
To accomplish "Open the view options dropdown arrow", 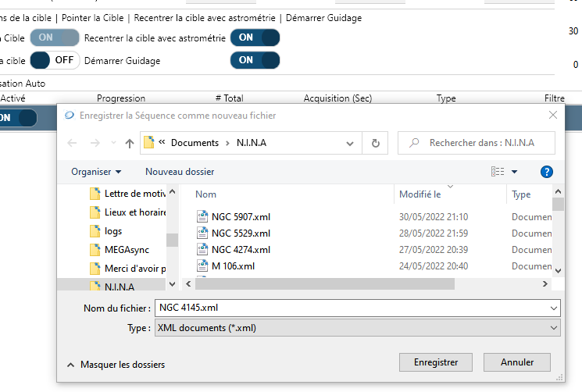I will (x=515, y=172).
